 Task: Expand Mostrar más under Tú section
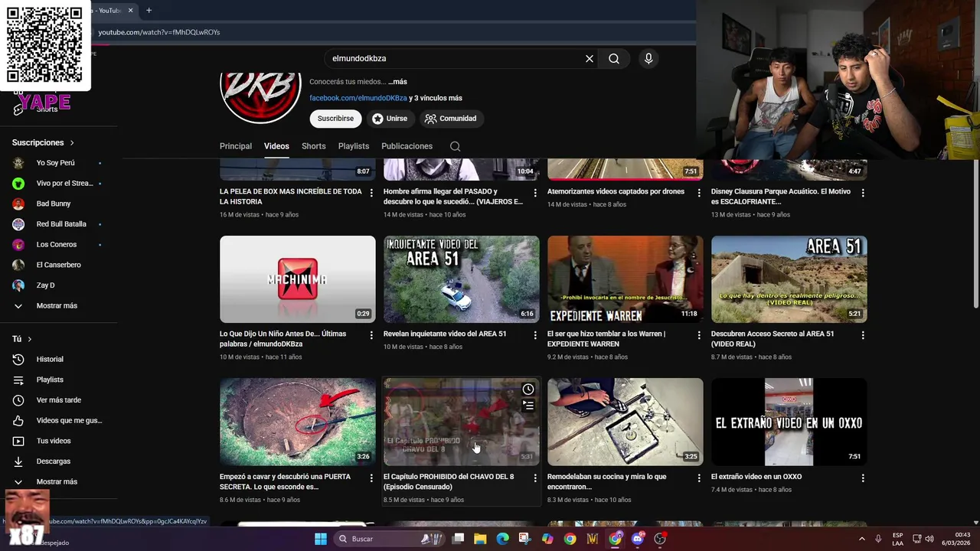point(57,482)
